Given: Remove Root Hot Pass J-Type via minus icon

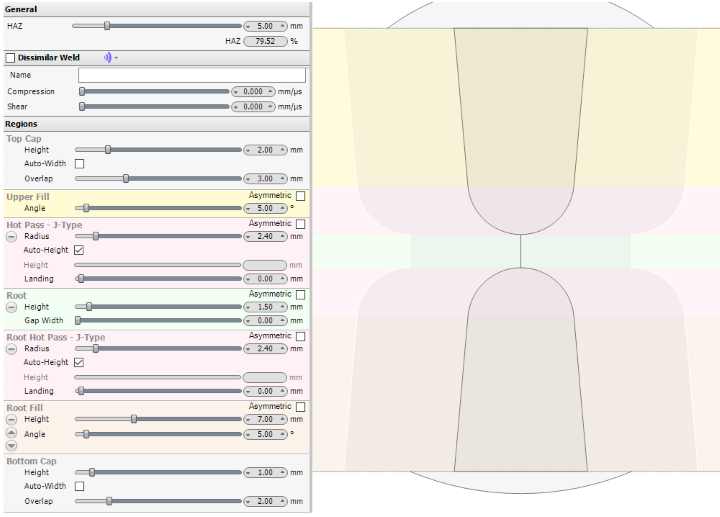Looking at the screenshot, I should click(x=11, y=349).
